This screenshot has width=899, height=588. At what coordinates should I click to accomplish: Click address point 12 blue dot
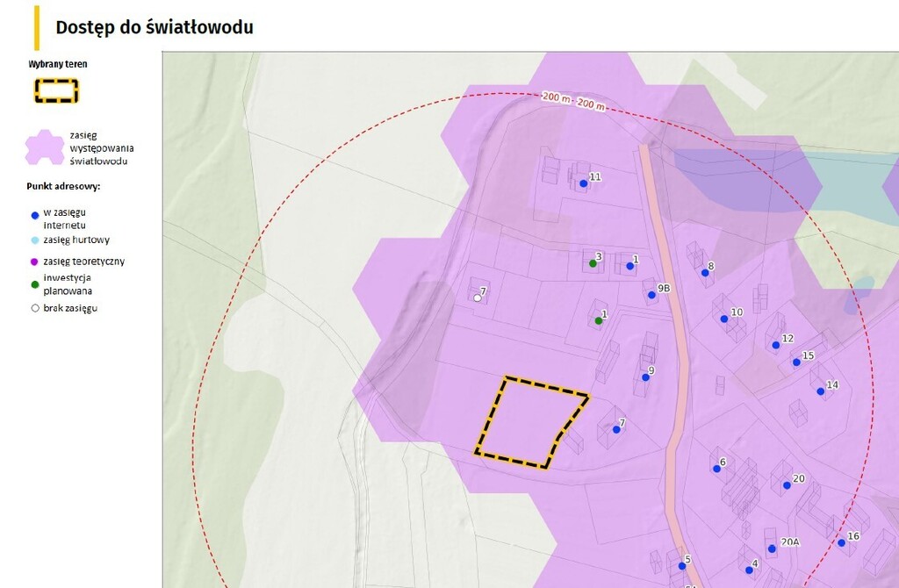click(776, 345)
